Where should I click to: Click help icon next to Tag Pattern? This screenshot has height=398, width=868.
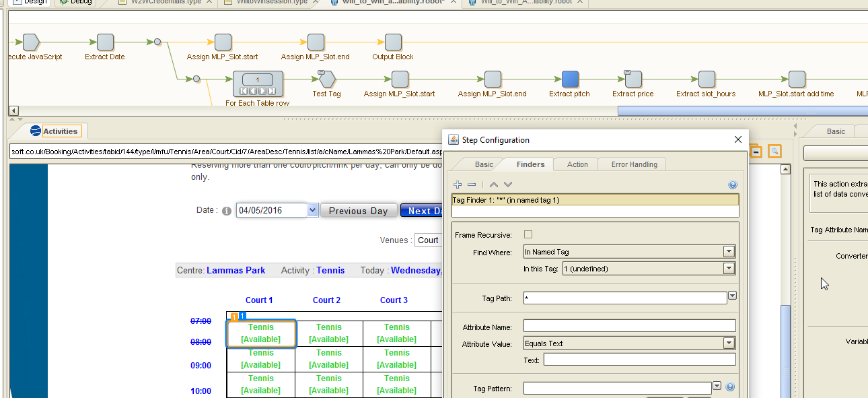(x=730, y=387)
